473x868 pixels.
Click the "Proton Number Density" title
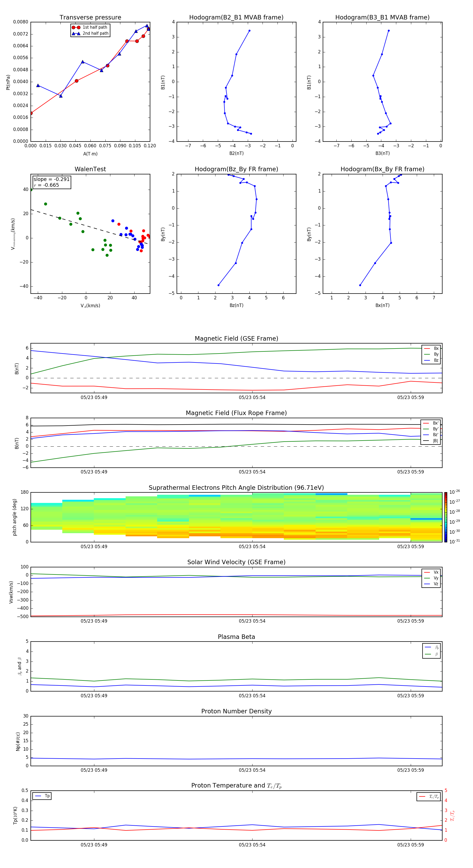coord(236,711)
